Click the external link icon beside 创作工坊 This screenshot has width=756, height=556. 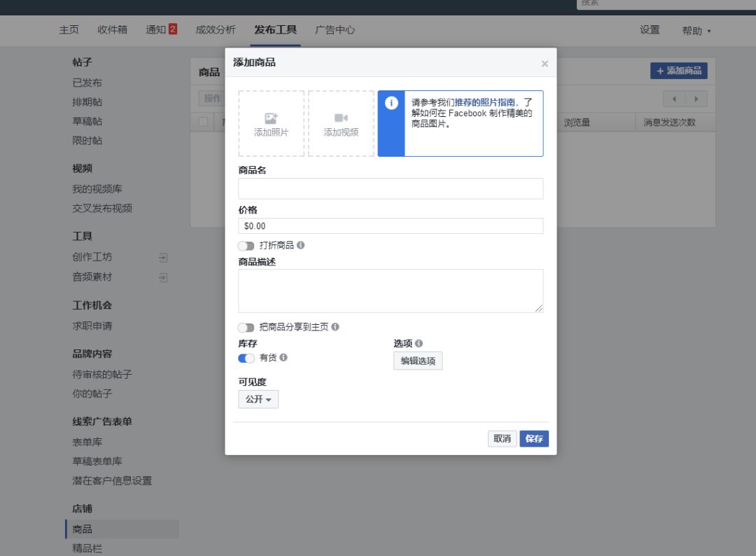click(x=162, y=258)
